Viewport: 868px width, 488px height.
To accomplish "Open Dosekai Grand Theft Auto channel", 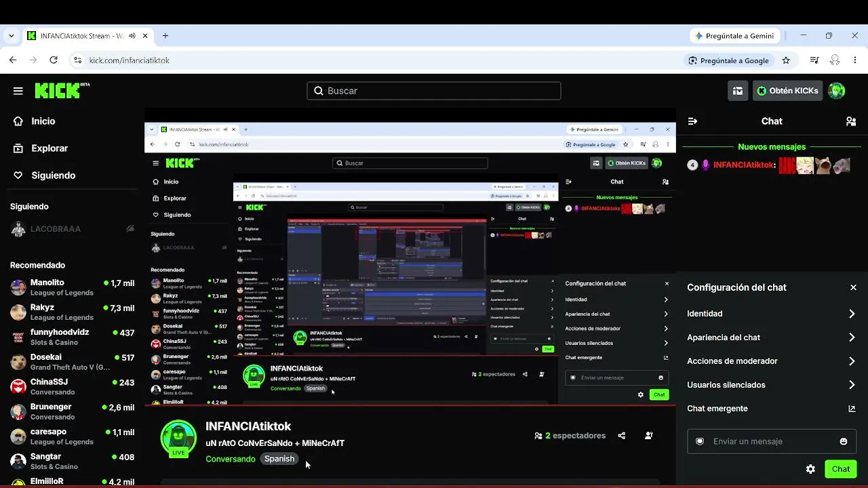I will click(x=72, y=362).
